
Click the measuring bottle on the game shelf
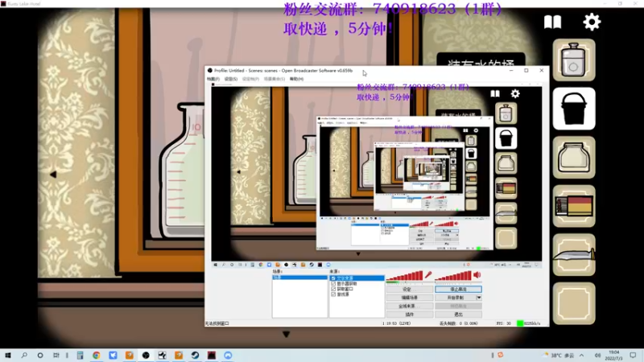click(x=182, y=172)
